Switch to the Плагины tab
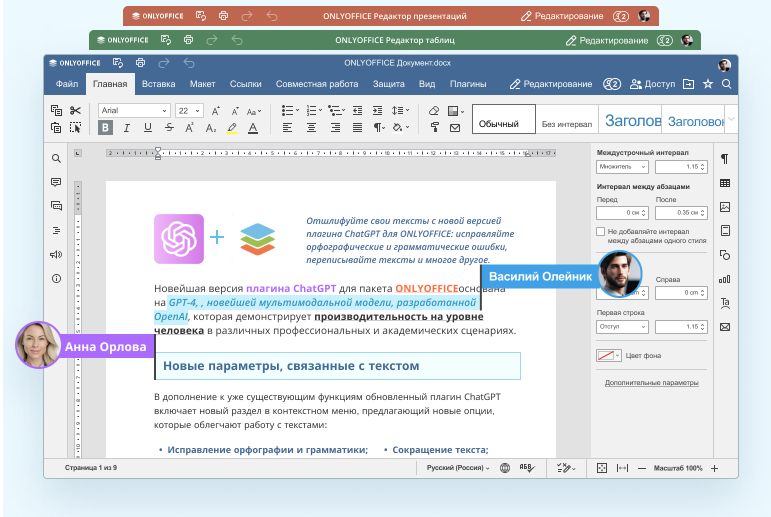Image resolution: width=771 pixels, height=517 pixels. (x=468, y=84)
